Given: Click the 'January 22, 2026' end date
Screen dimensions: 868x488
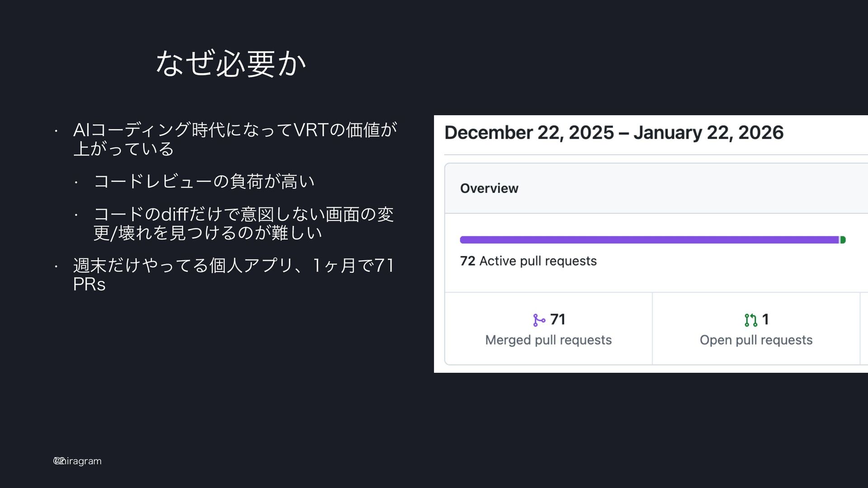Looking at the screenshot, I should [708, 133].
